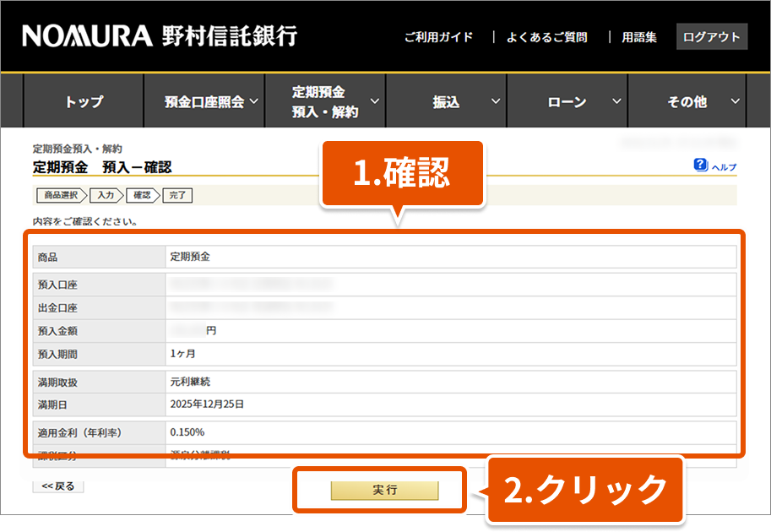Go back with the <<戻る button

pyautogui.click(x=58, y=486)
